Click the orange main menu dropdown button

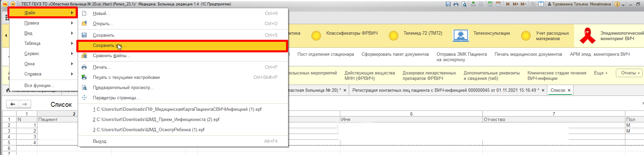pyautogui.click(x=13, y=4)
